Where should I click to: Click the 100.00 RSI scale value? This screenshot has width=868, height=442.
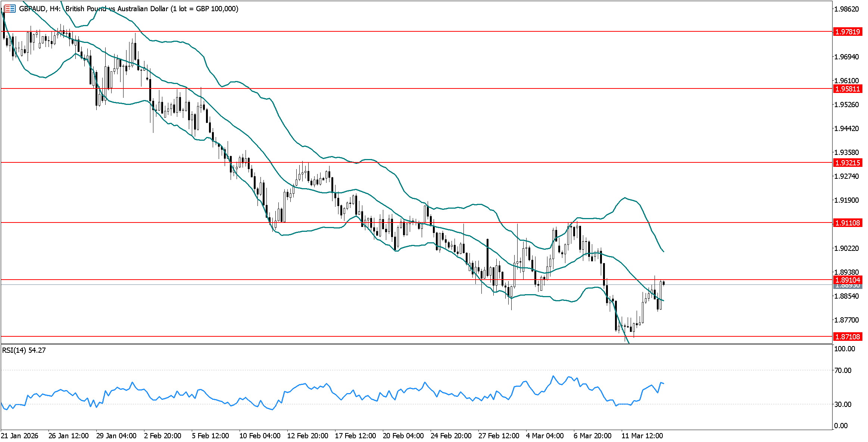click(x=844, y=349)
